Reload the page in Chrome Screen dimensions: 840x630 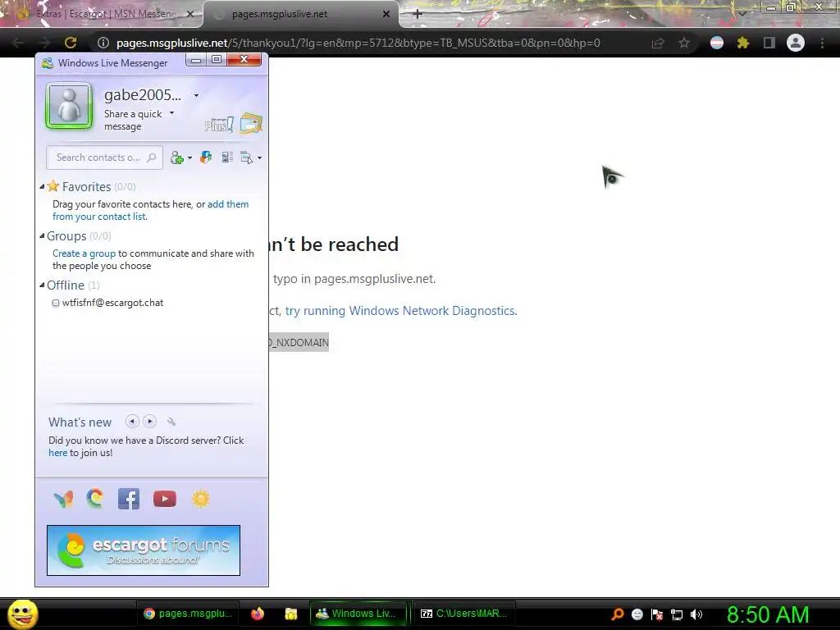(x=71, y=43)
